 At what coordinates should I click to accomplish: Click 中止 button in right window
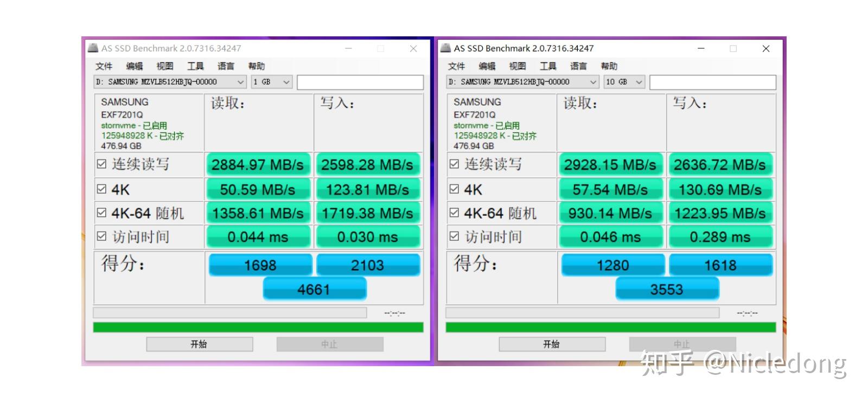click(x=682, y=344)
